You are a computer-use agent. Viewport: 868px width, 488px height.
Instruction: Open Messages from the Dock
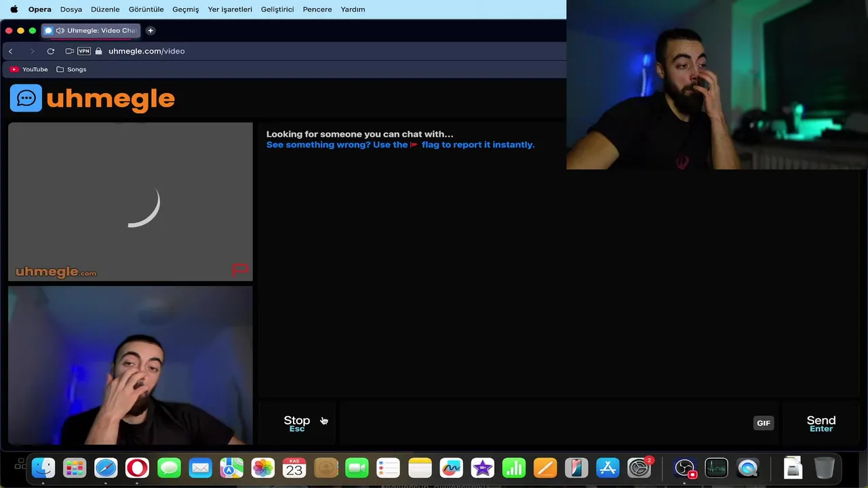169,468
